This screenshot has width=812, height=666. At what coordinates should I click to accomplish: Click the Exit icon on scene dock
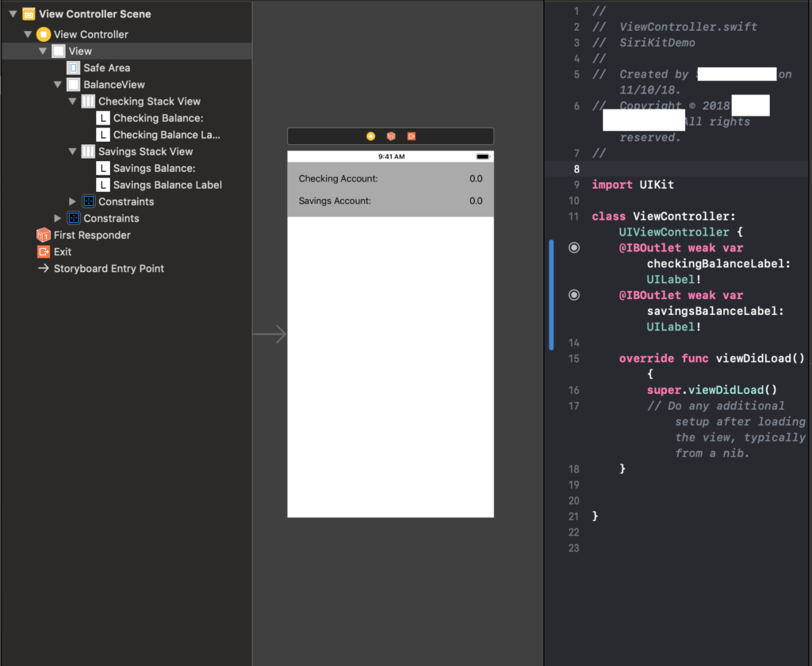411,136
